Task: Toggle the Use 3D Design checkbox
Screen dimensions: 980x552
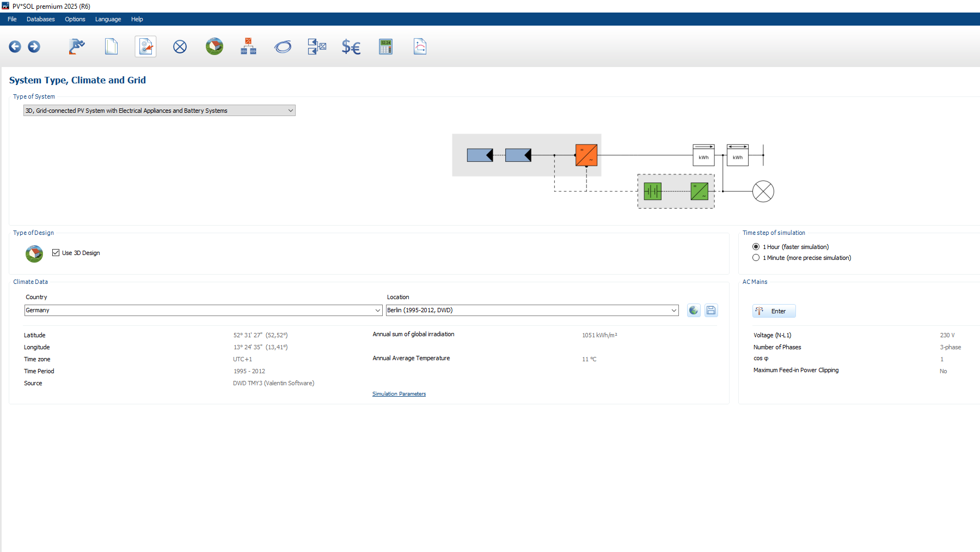Action: tap(56, 252)
